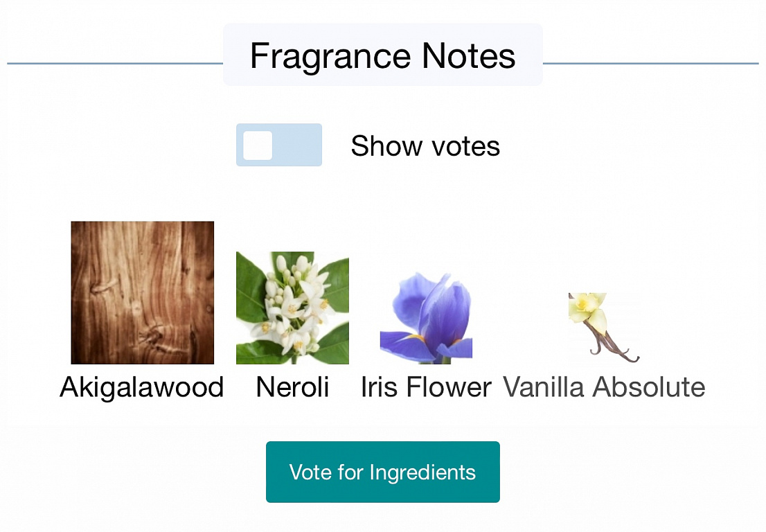Toggle the Show votes switch

point(279,145)
